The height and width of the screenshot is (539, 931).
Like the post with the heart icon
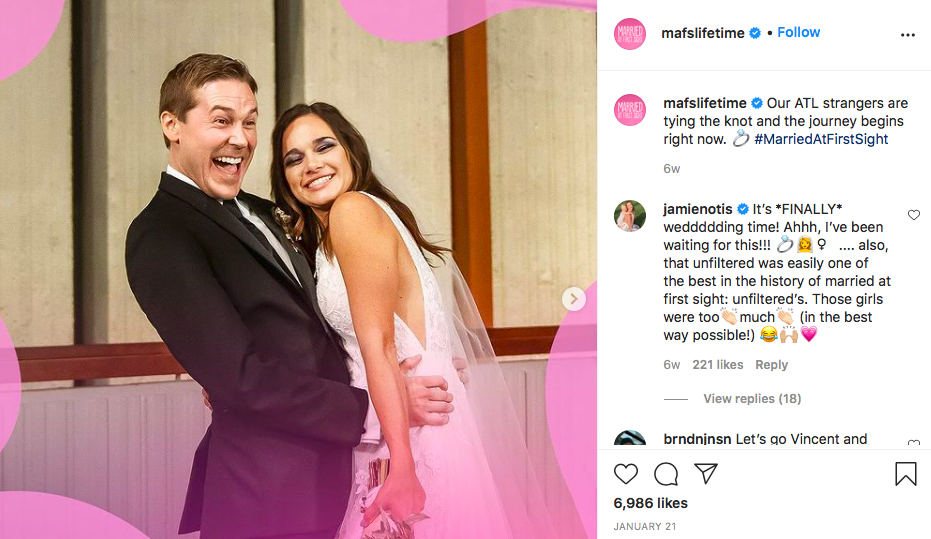[x=626, y=474]
